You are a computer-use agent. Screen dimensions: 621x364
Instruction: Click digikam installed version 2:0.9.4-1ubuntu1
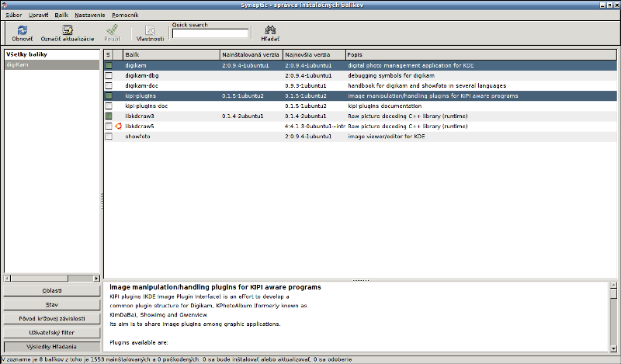(x=245, y=66)
